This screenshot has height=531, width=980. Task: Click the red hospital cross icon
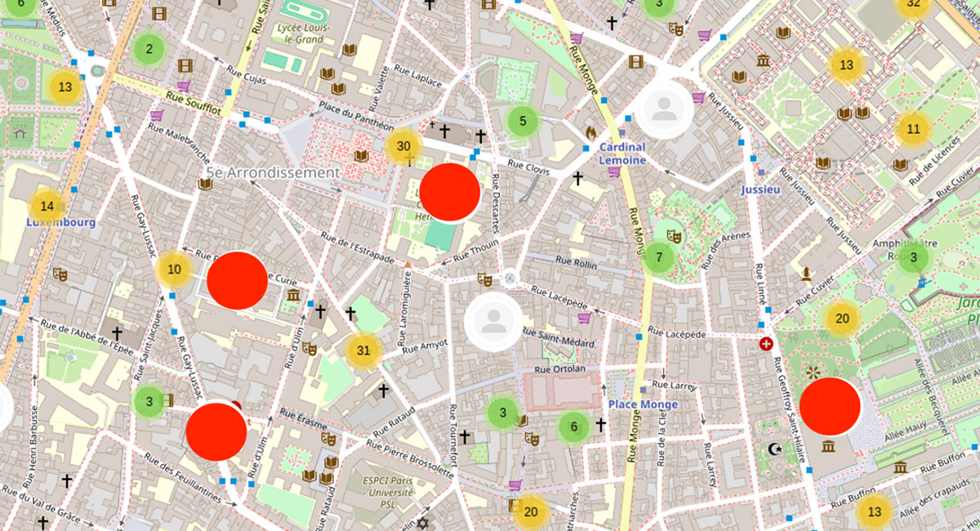(766, 344)
